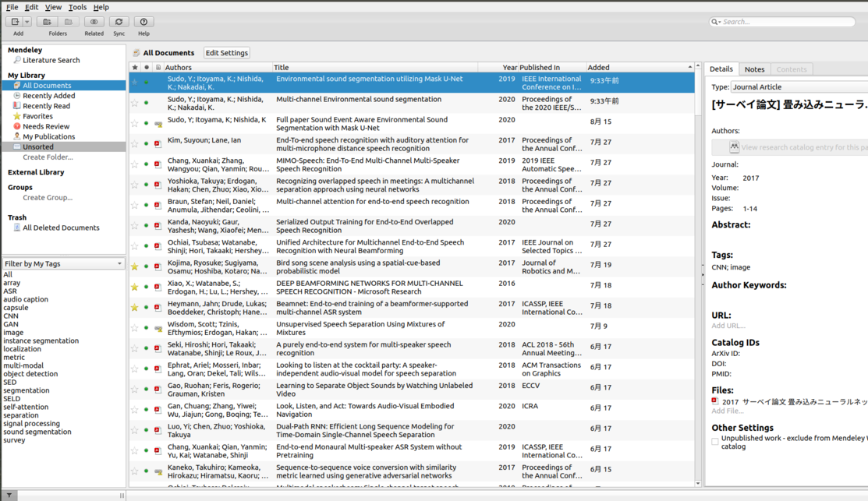Select Recently Added in My Library
The height and width of the screenshot is (501, 868).
point(48,96)
